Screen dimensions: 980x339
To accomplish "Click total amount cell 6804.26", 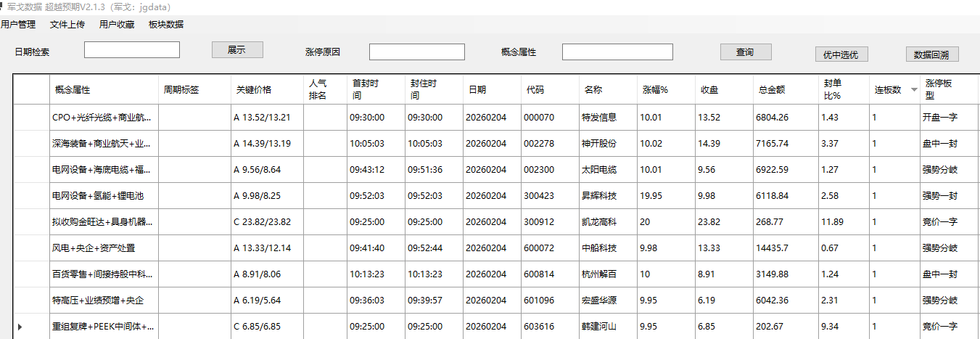I will pos(786,118).
